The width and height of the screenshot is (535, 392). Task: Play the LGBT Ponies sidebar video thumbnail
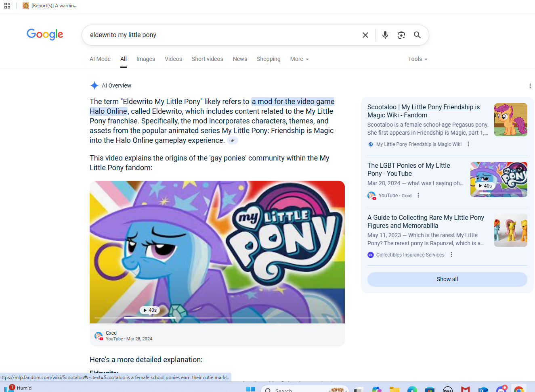pos(499,179)
